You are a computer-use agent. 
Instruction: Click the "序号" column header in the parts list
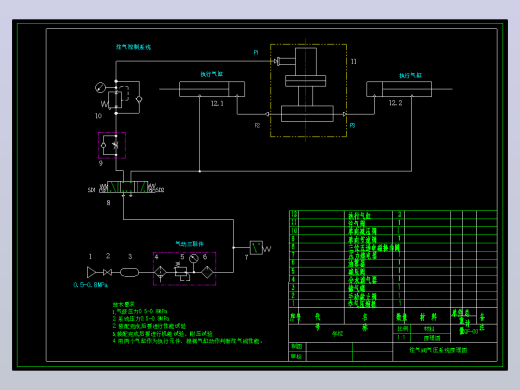[295, 317]
